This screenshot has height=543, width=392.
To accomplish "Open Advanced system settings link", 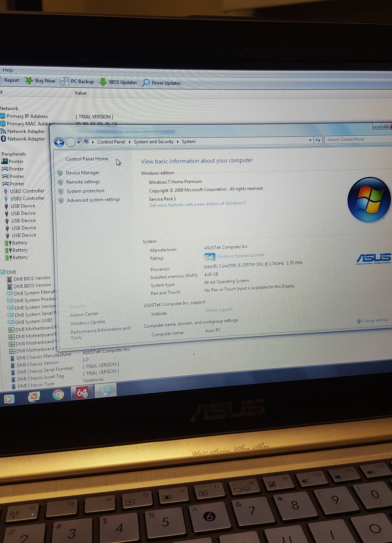I will pos(93,200).
